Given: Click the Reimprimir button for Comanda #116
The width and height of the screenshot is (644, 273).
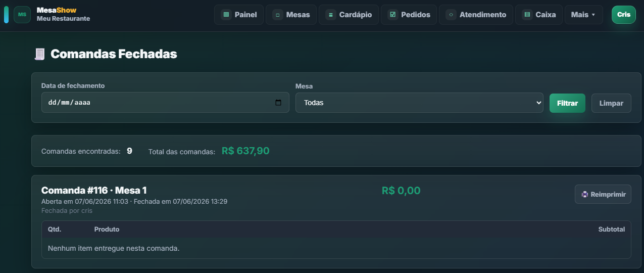Looking at the screenshot, I should point(603,194).
